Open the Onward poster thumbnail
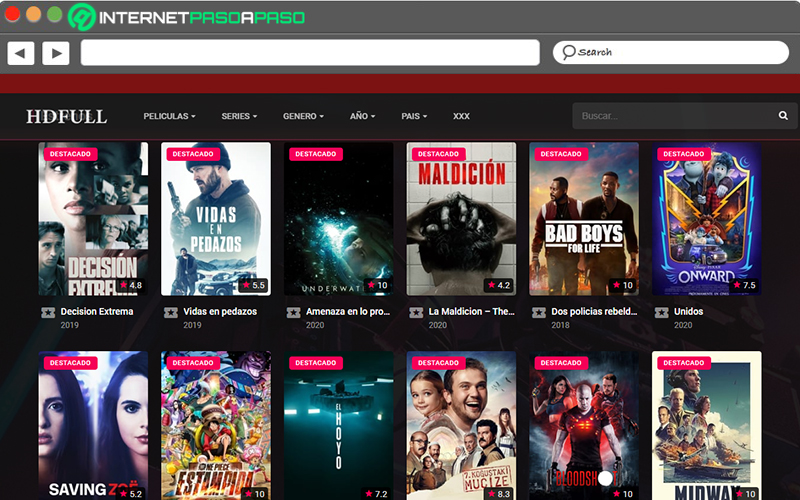The width and height of the screenshot is (800, 500). [707, 219]
